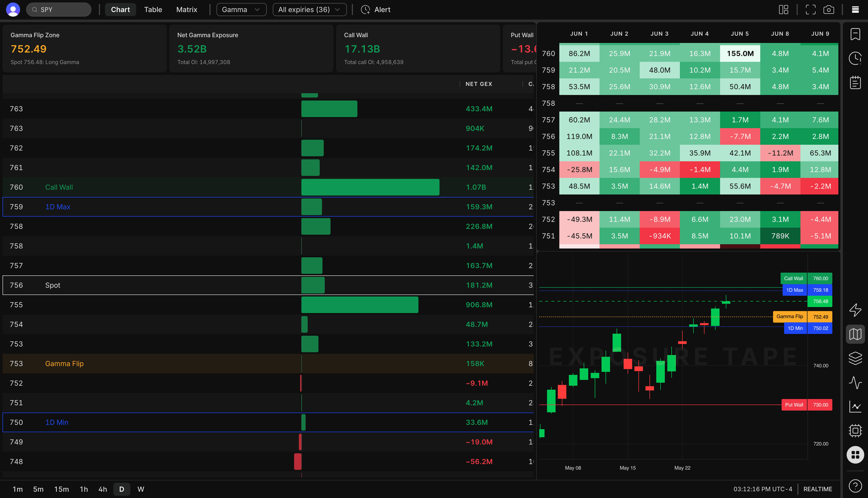Image resolution: width=868 pixels, height=498 pixels.
Task: Open the camera screenshot tool
Action: point(829,10)
